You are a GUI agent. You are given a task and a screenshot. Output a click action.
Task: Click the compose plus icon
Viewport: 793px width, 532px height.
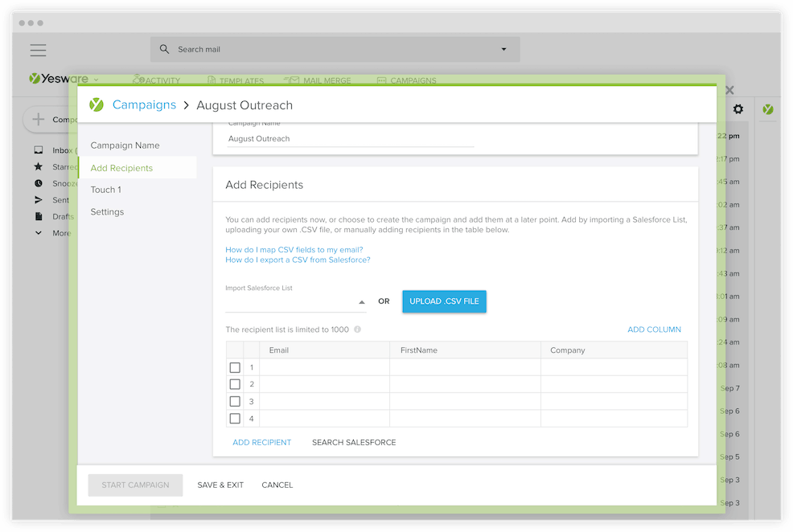(x=39, y=119)
